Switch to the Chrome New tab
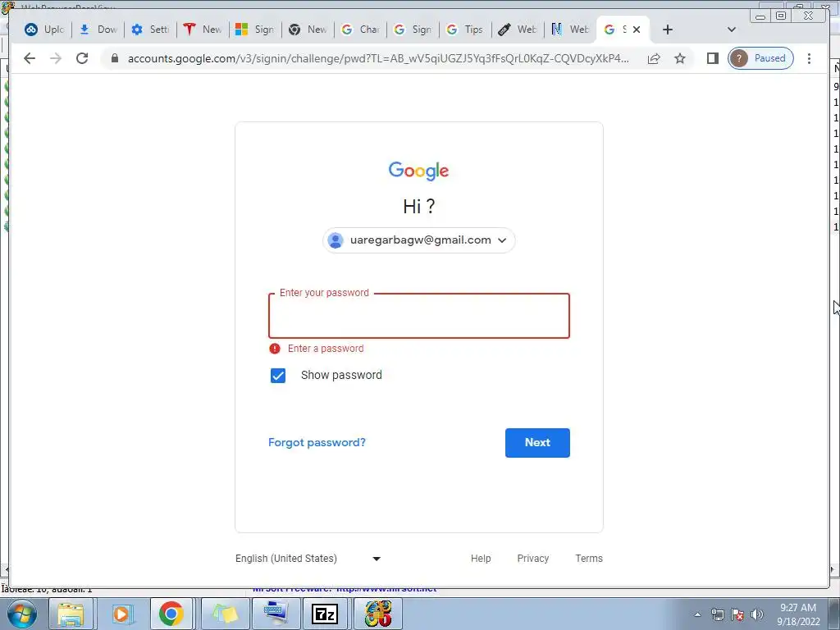840x630 pixels. pos(308,30)
